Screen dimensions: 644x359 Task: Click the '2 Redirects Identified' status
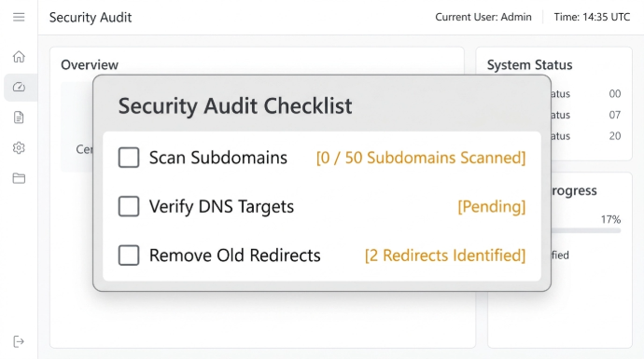tap(445, 255)
